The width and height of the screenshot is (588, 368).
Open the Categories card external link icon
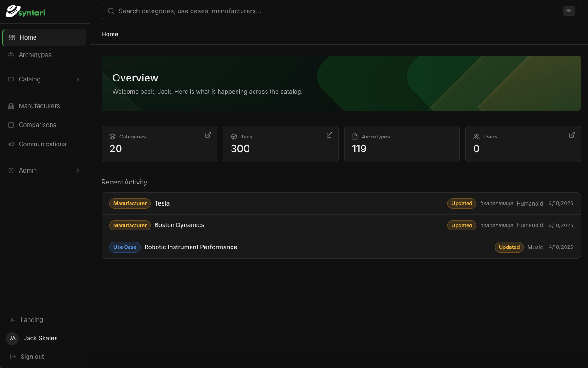click(x=208, y=135)
